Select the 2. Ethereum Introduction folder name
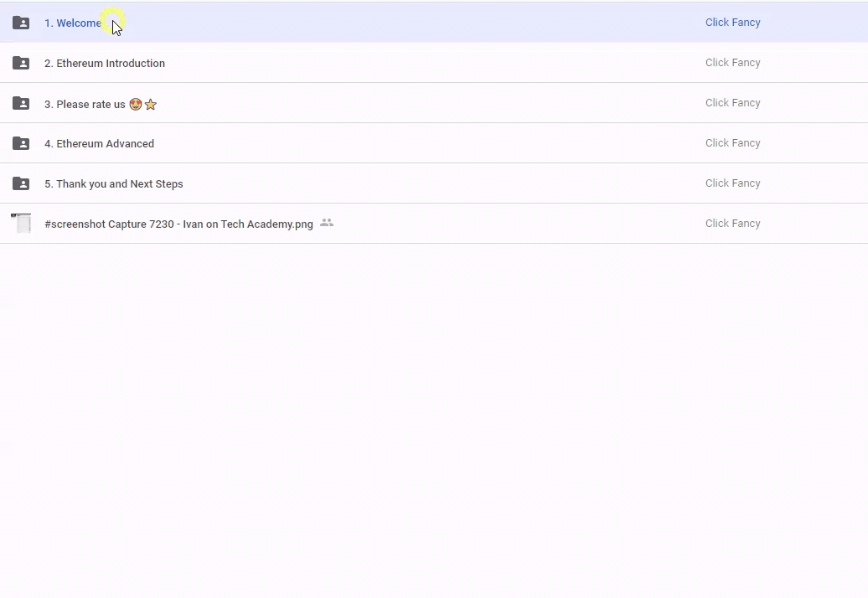868x598 pixels. click(x=105, y=64)
